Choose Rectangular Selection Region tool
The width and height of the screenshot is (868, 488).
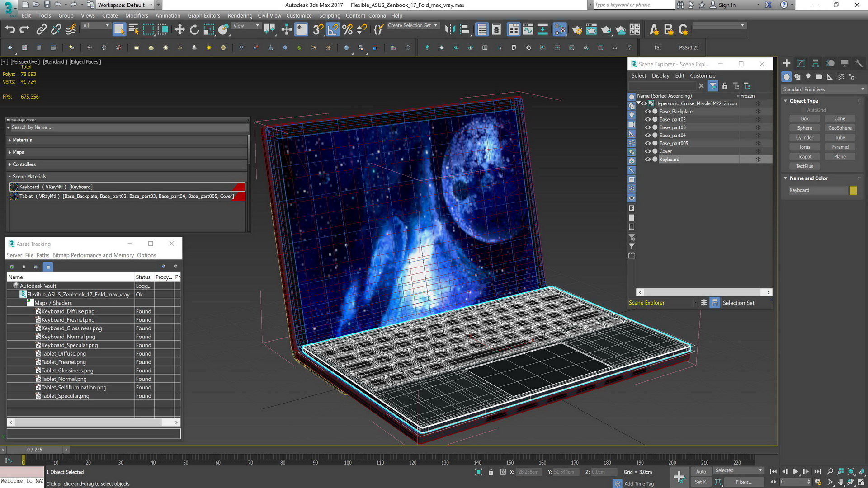click(148, 30)
